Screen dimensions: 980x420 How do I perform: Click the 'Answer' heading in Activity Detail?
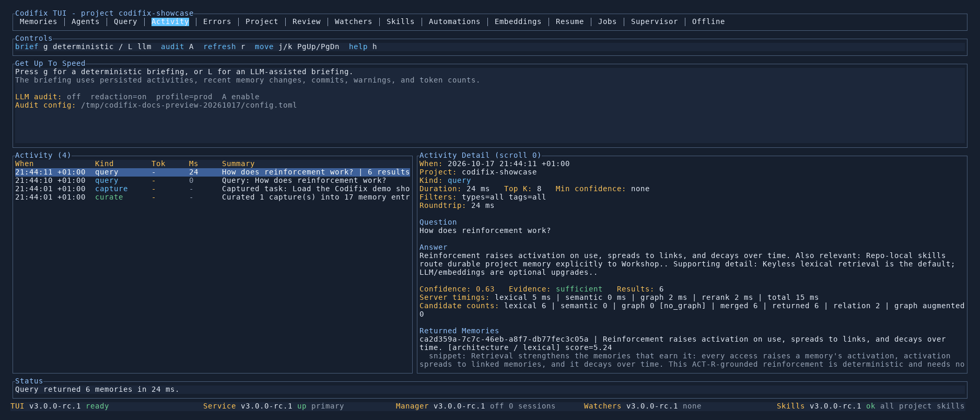pos(433,247)
